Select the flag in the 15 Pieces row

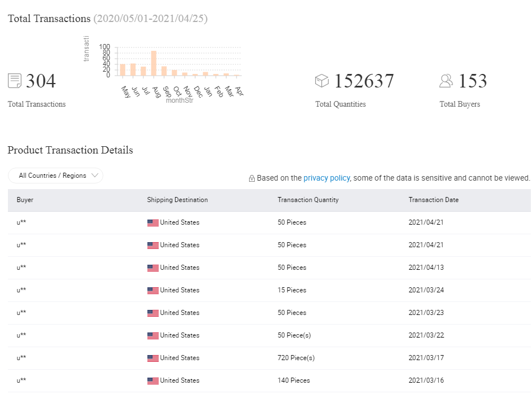click(x=152, y=290)
